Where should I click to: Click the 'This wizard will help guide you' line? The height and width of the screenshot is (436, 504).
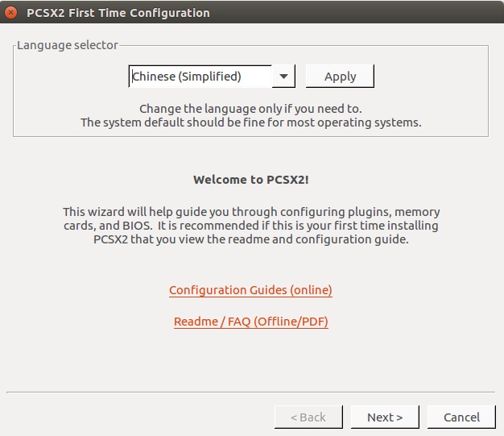(x=251, y=212)
